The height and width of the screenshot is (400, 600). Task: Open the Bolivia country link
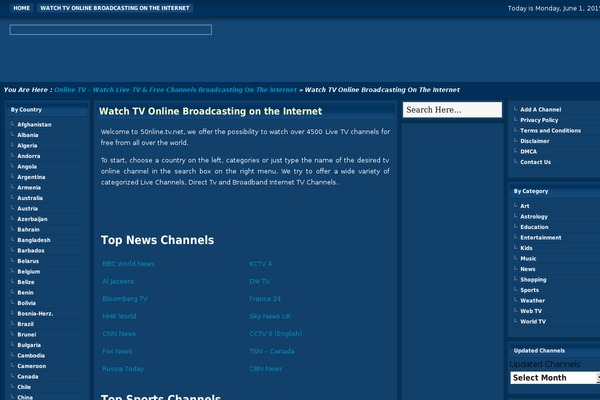click(26, 303)
